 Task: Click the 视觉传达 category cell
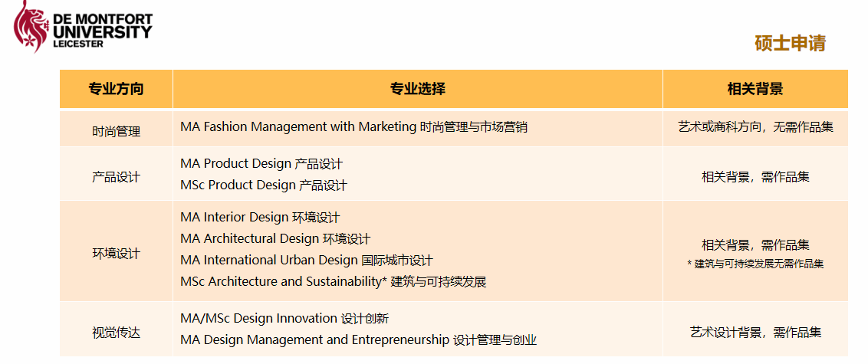116,333
